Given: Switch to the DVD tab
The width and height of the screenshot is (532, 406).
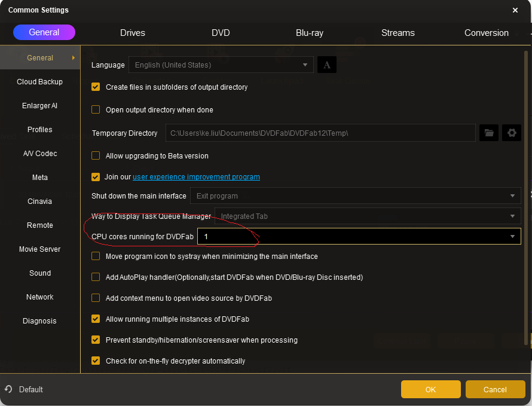Looking at the screenshot, I should pyautogui.click(x=221, y=33).
